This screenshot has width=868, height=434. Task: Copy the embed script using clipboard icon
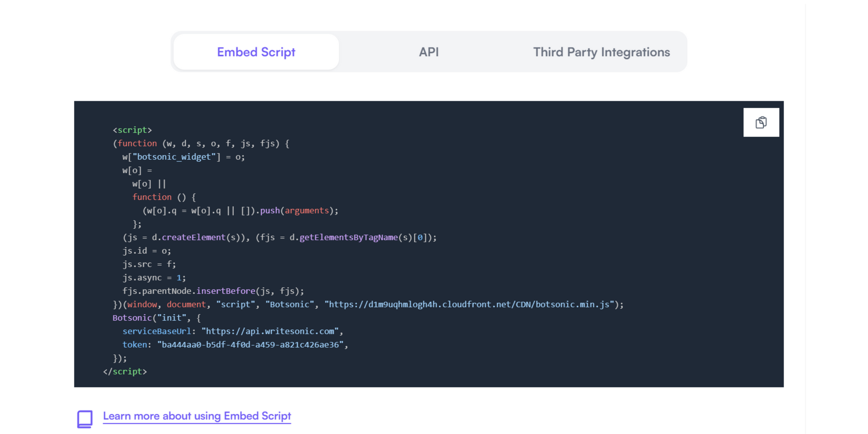click(761, 122)
